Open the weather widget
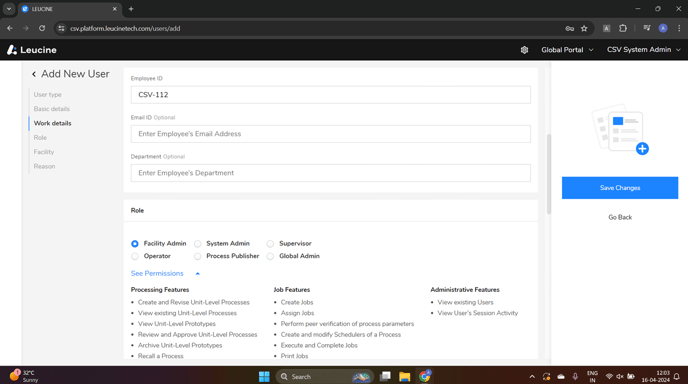The height and width of the screenshot is (384, 688). pos(24,376)
